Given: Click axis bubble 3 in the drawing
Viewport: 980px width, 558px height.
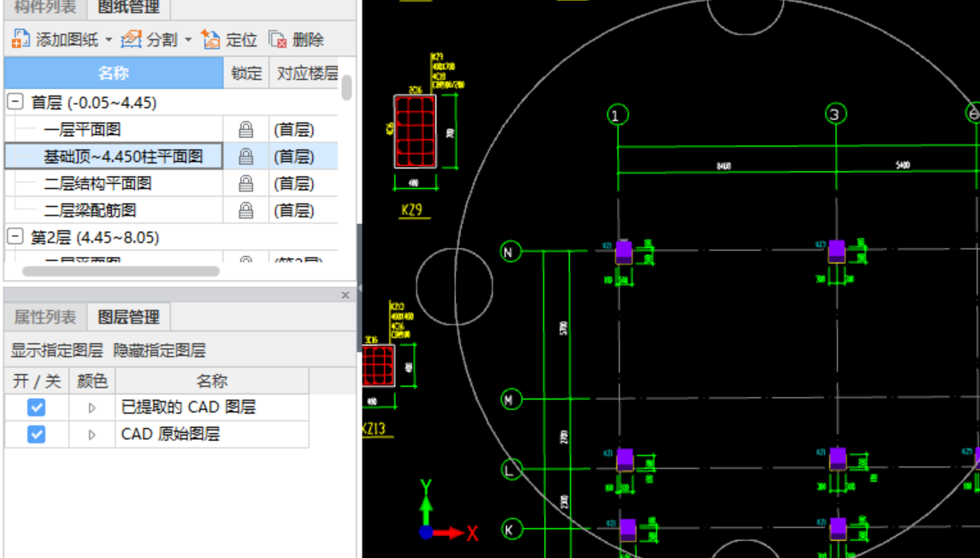Looking at the screenshot, I should (835, 114).
